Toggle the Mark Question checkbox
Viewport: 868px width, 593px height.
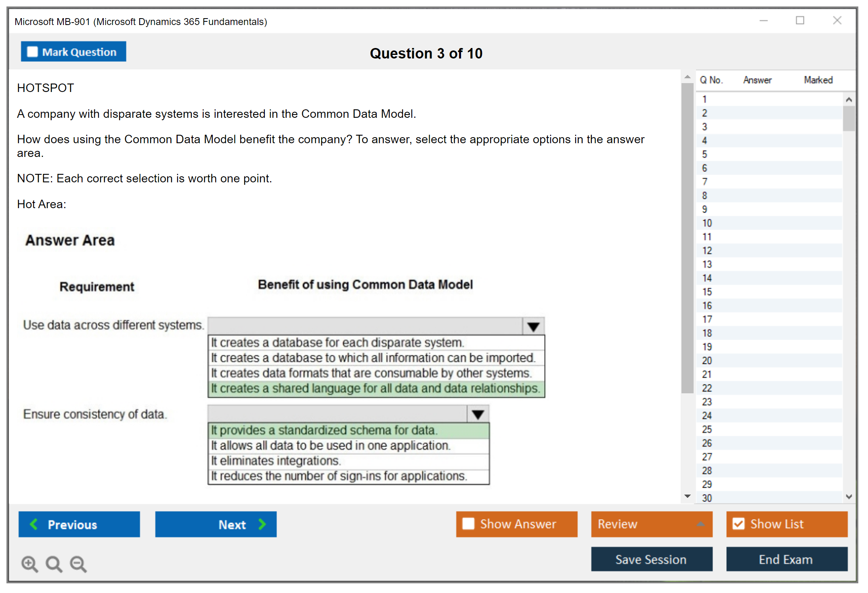tap(32, 52)
